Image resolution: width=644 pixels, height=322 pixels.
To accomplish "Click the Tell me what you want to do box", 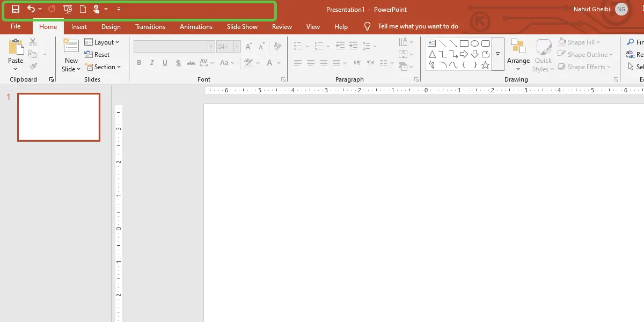I will tap(412, 26).
